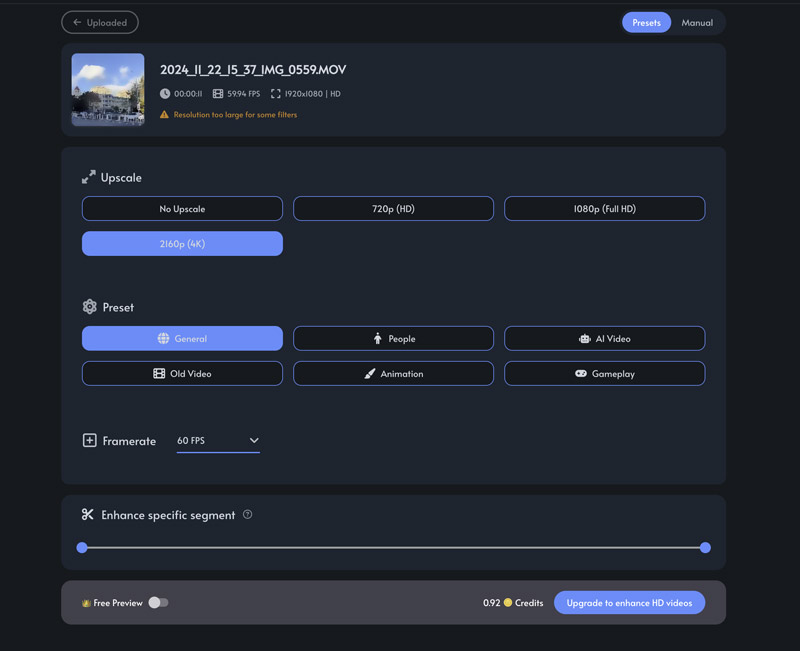The height and width of the screenshot is (651, 800).
Task: Switch to the Presets tab
Action: pos(646,22)
